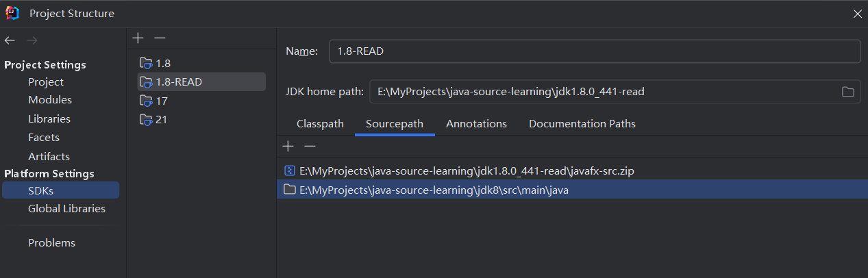This screenshot has width=868, height=278.
Task: Open the Annotations tab
Action: pos(476,124)
